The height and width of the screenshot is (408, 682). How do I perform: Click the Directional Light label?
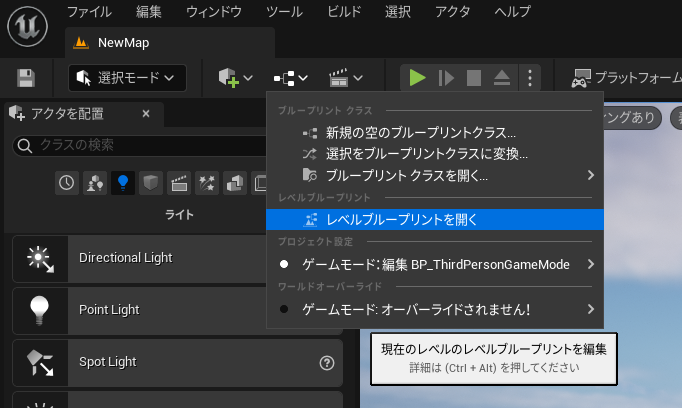126,258
